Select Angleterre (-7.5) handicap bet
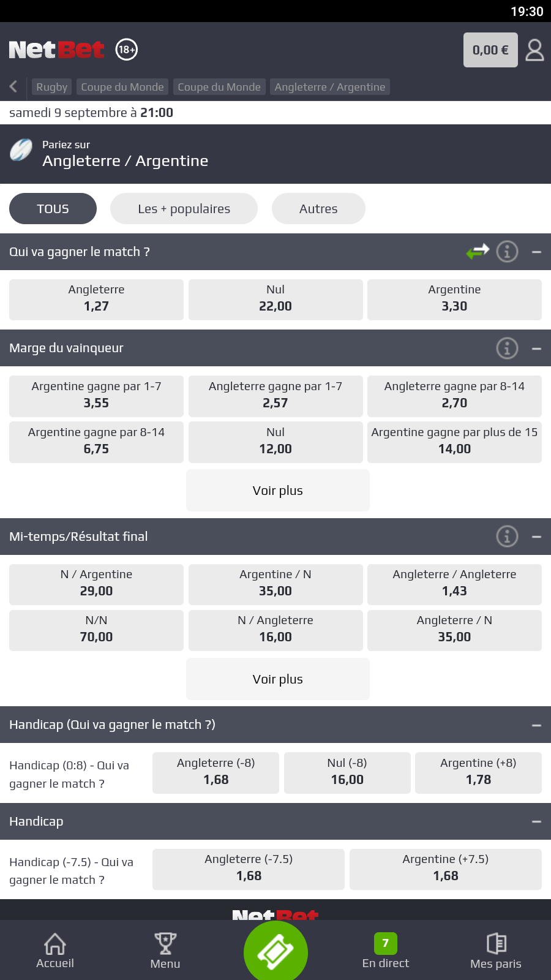Viewport: 551px width, 980px height. pyautogui.click(x=249, y=869)
